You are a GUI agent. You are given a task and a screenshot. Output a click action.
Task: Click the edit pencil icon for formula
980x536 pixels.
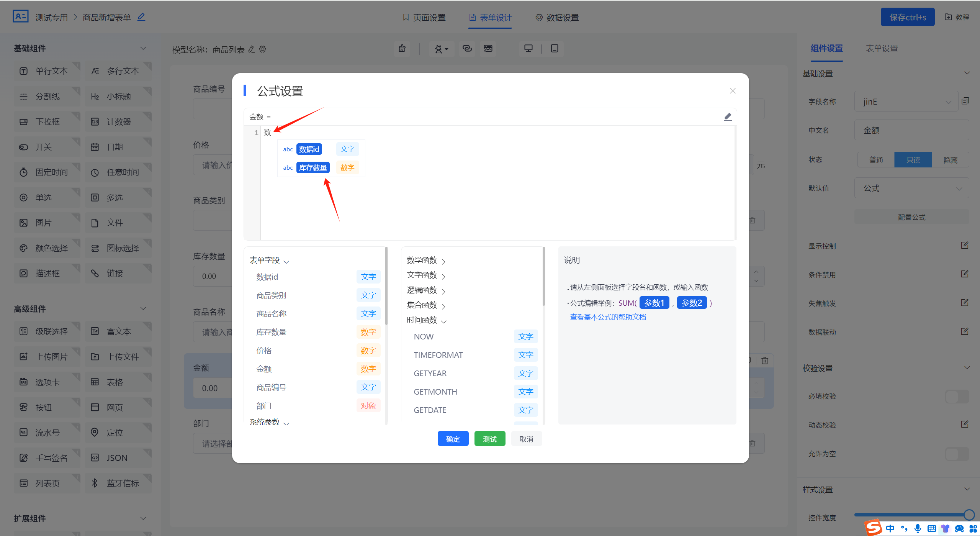tap(727, 116)
